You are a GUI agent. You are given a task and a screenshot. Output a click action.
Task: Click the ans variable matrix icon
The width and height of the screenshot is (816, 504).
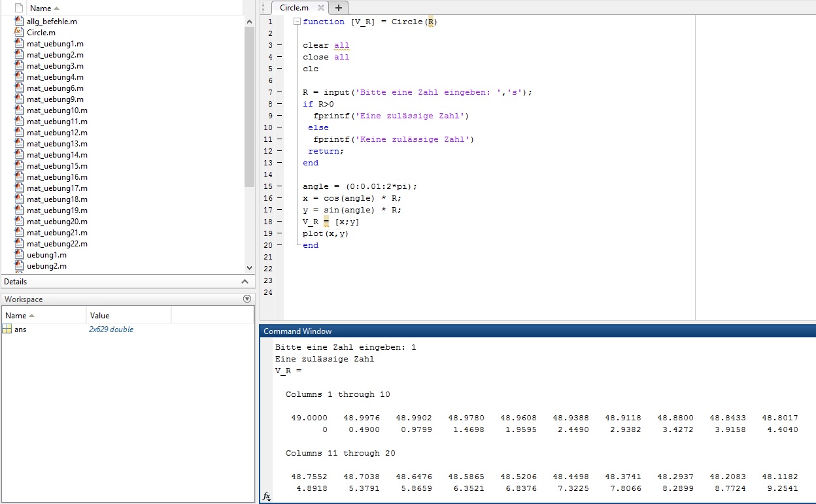coord(7,329)
